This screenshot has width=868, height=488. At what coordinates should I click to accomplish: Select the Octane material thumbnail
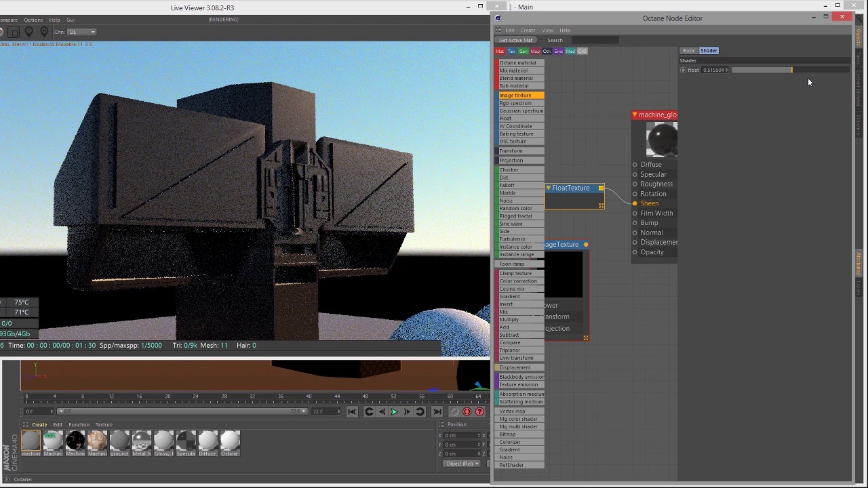click(230, 441)
